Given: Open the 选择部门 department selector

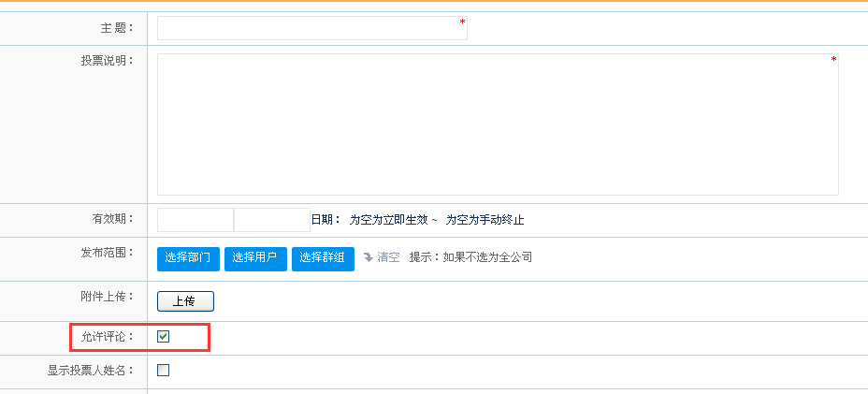Looking at the screenshot, I should pos(188,259).
